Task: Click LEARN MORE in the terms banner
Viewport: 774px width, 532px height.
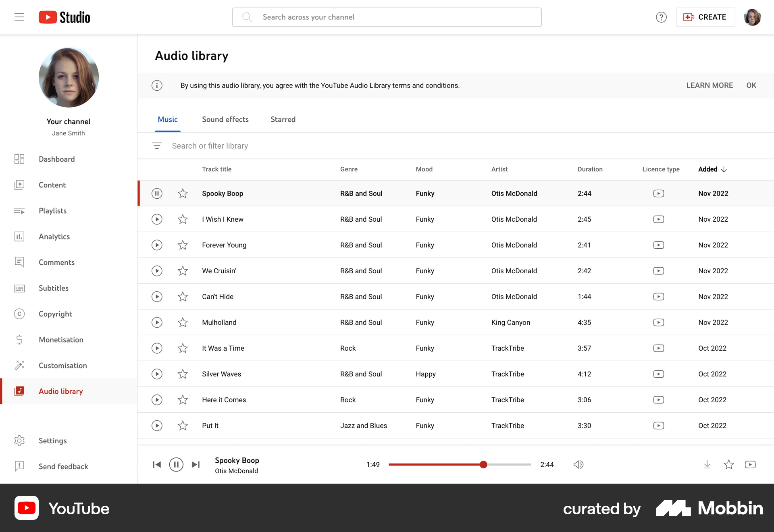Action: 709,85
